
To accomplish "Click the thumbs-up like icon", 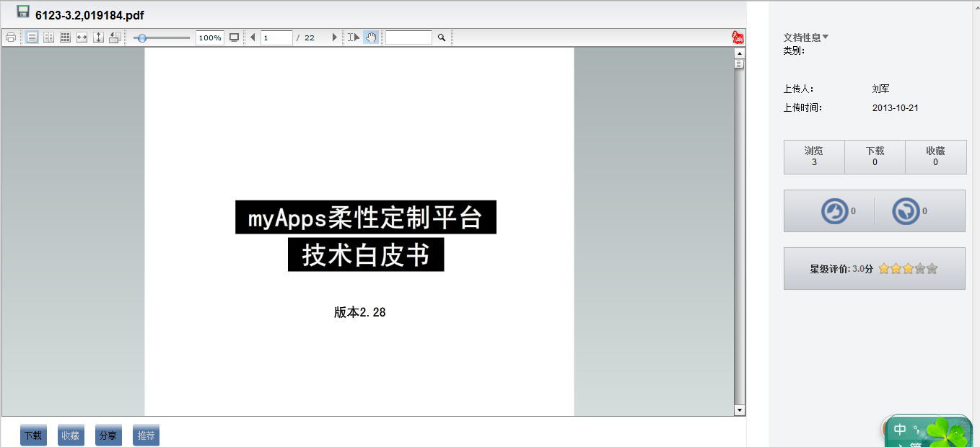I will point(835,211).
